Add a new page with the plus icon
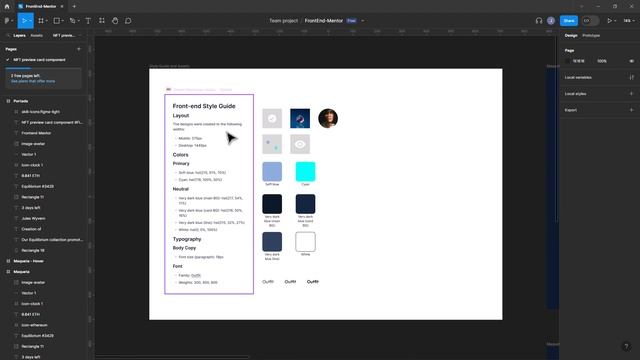This screenshot has height=360, width=640. (x=79, y=49)
